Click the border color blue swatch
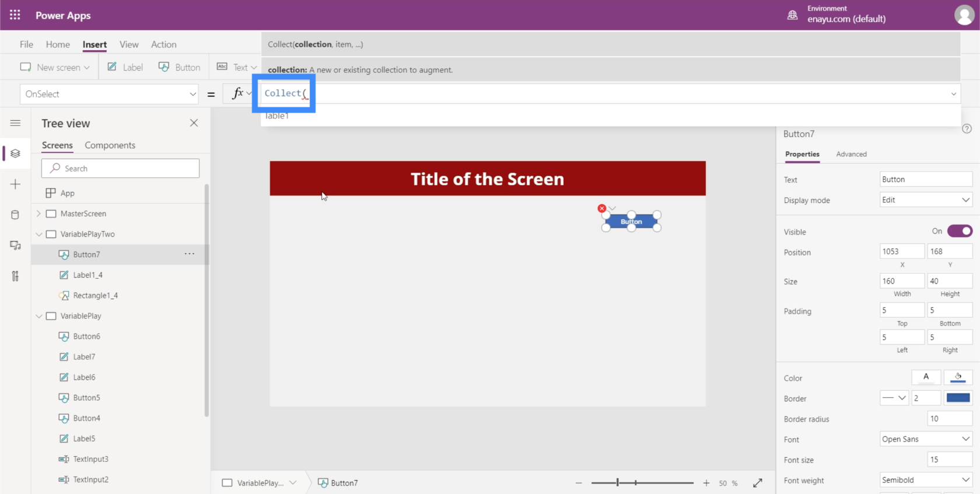 coord(958,398)
